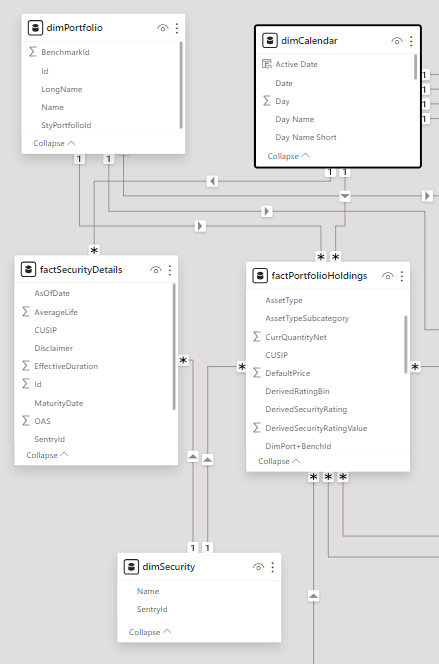The height and width of the screenshot is (664, 439).
Task: Collapse the dimSecurity table card
Action: click(150, 632)
